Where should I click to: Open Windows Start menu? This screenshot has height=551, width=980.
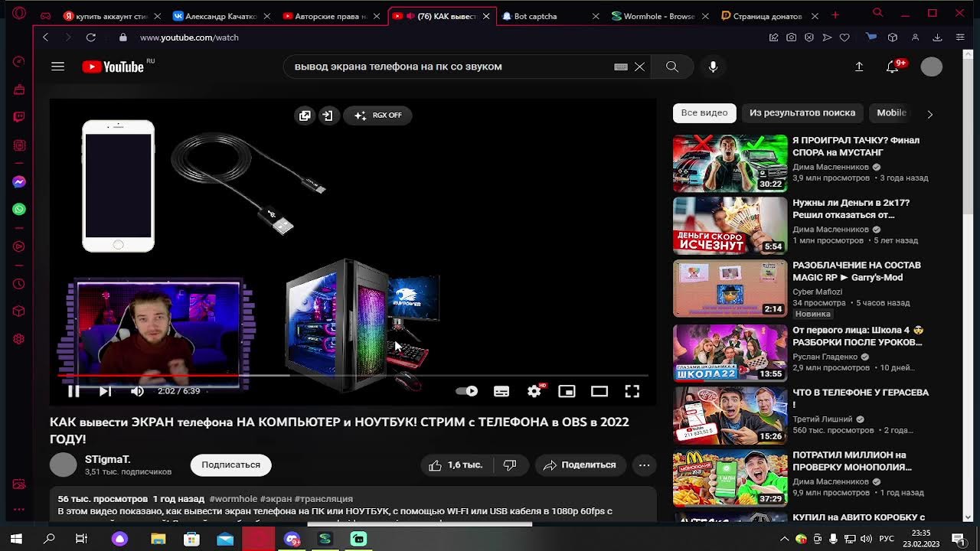click(x=16, y=539)
